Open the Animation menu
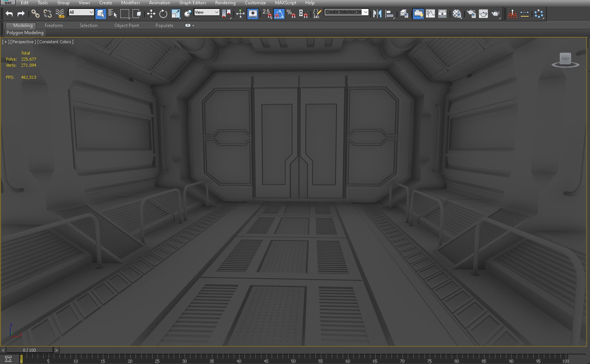This screenshot has width=590, height=364. click(x=159, y=3)
